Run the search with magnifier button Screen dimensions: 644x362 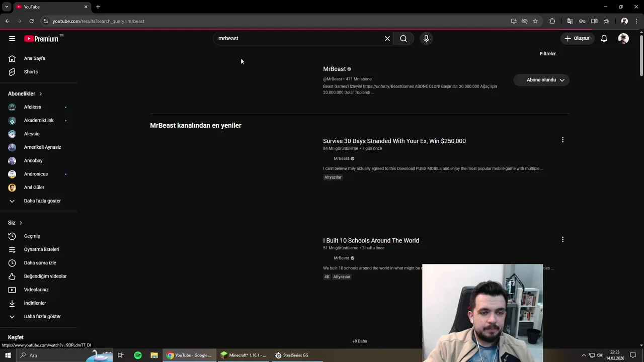click(x=404, y=39)
